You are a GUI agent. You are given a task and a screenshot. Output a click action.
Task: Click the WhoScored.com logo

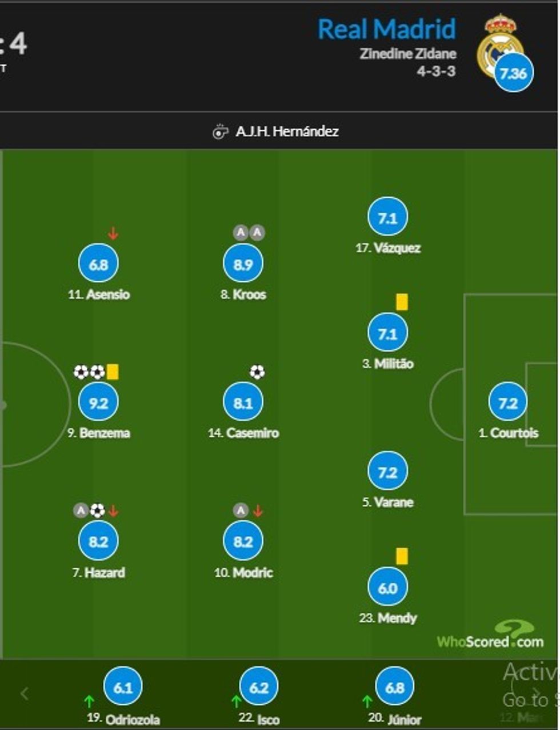pos(491,636)
